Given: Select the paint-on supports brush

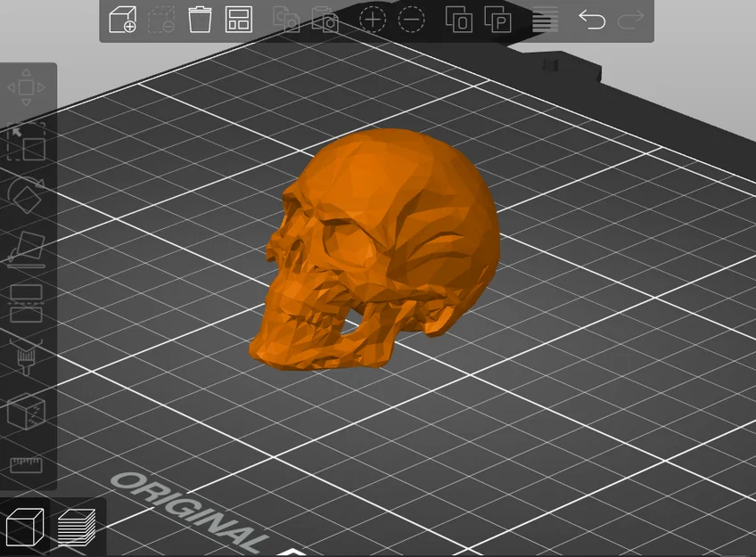Looking at the screenshot, I should pyautogui.click(x=27, y=355).
